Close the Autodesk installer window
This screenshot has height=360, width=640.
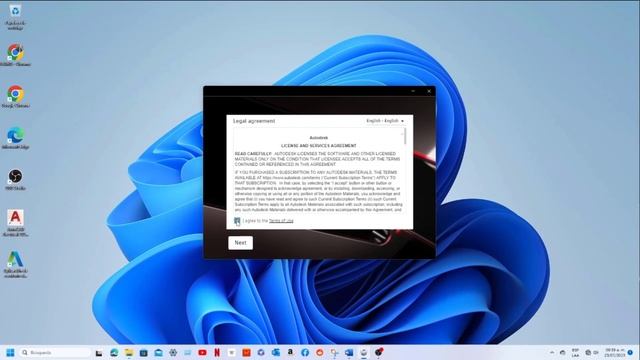pos(429,91)
